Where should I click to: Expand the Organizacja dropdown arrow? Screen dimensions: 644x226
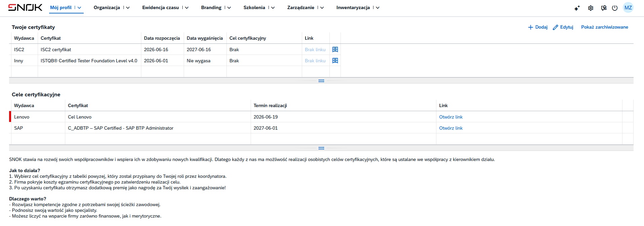point(128,7)
